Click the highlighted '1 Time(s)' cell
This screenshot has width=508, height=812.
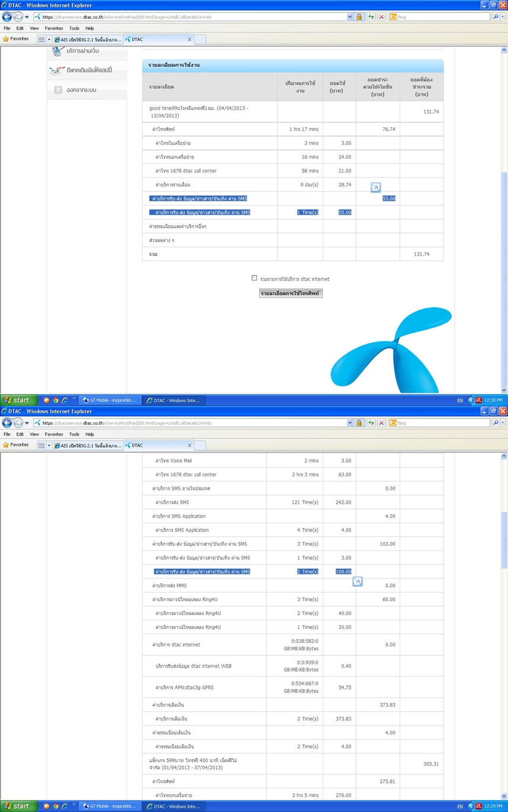(x=308, y=212)
